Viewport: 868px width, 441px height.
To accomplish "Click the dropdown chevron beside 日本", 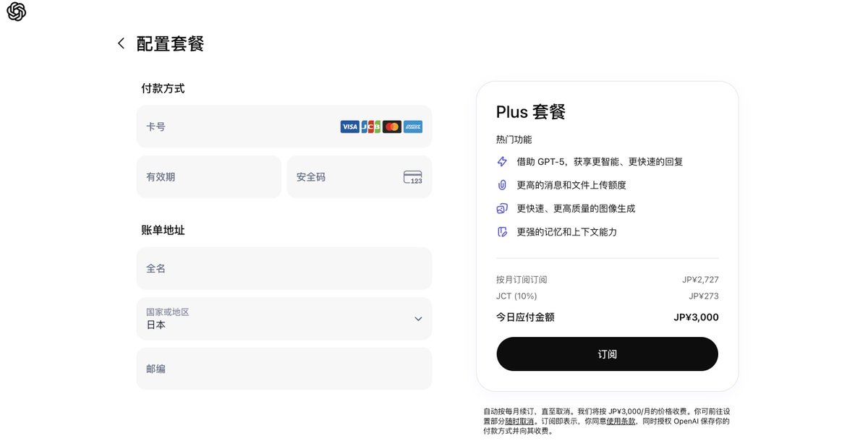I will click(x=417, y=318).
